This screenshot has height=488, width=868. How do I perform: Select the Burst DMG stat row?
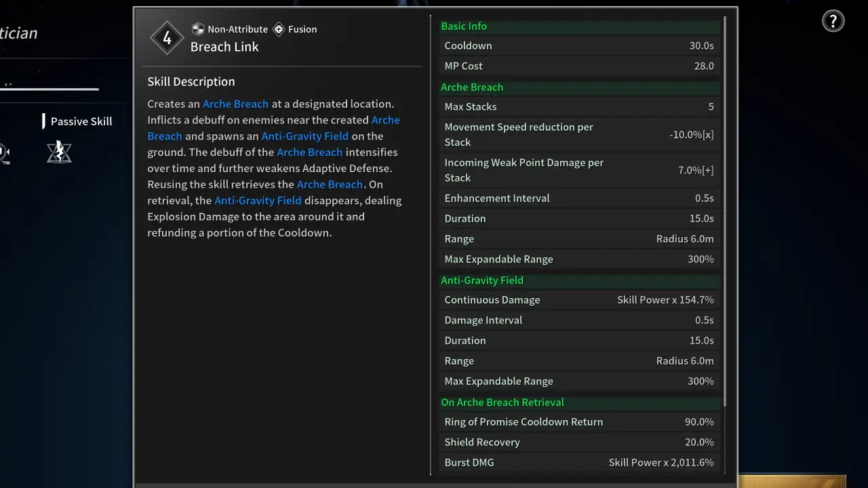[579, 462]
